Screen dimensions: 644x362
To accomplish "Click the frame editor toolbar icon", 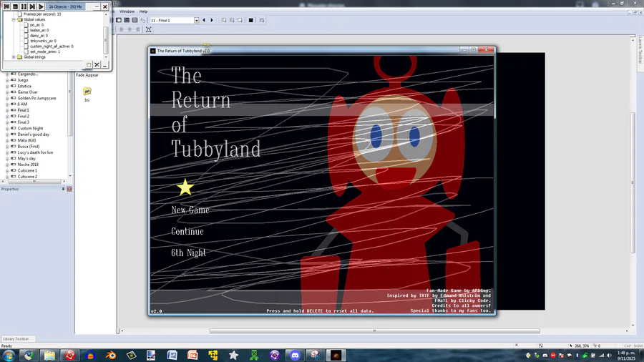I will point(127,20).
